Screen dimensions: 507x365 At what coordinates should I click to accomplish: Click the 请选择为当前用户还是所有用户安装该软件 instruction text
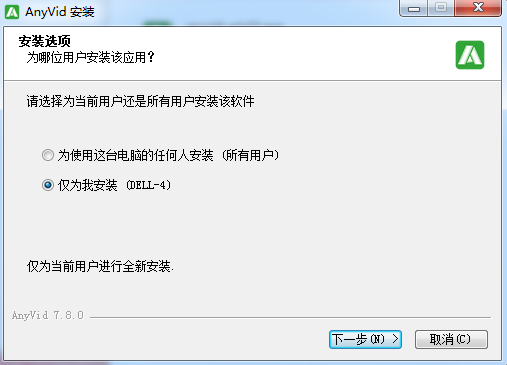point(140,101)
